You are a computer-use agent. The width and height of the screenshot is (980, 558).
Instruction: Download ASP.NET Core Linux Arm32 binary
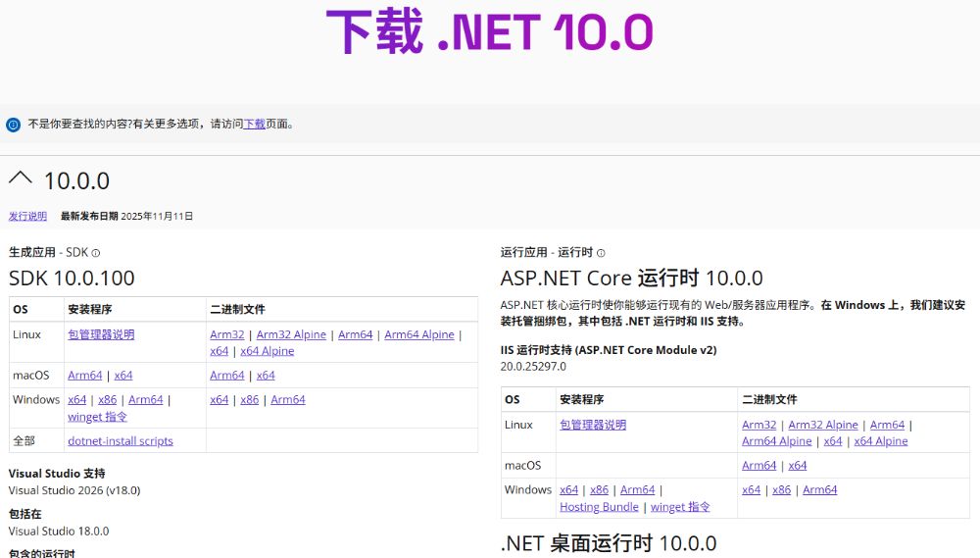pos(759,425)
